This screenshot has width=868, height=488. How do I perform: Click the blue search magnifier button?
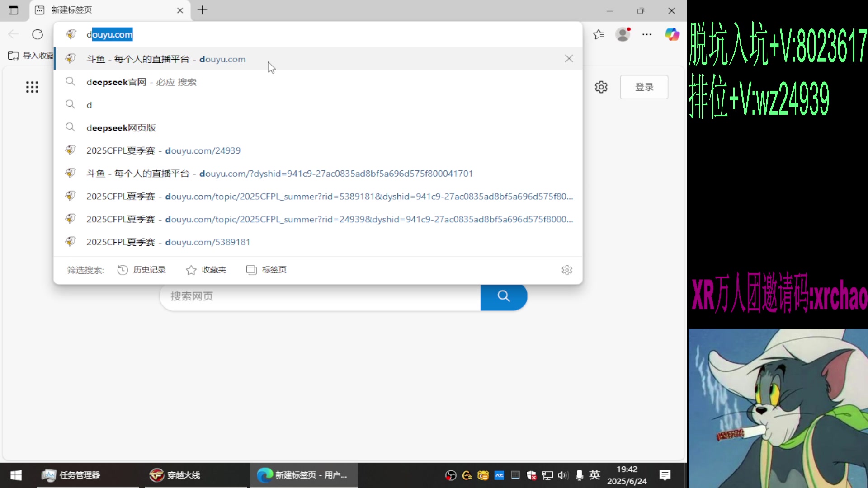tap(504, 296)
